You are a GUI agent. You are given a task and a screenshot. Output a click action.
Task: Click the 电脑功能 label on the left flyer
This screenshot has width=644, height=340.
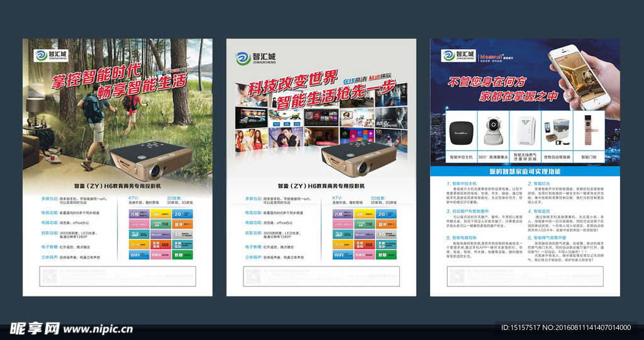point(50,223)
